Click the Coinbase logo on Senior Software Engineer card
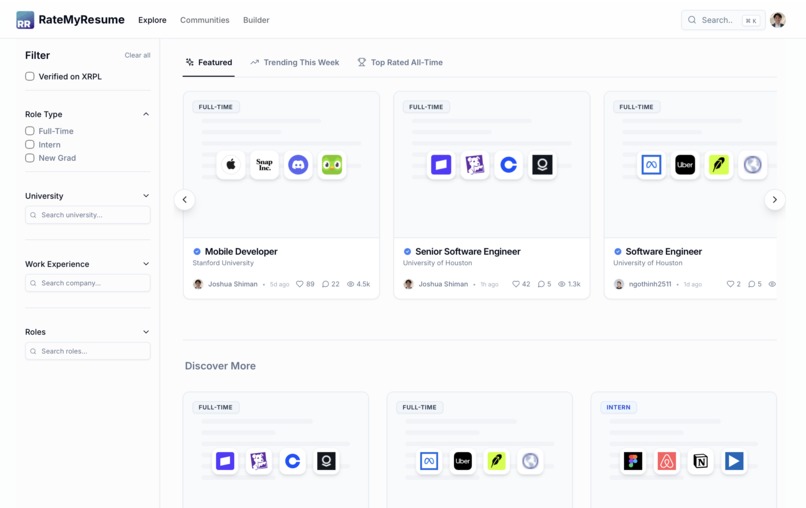Viewport: 806px width, 508px height. (x=508, y=165)
